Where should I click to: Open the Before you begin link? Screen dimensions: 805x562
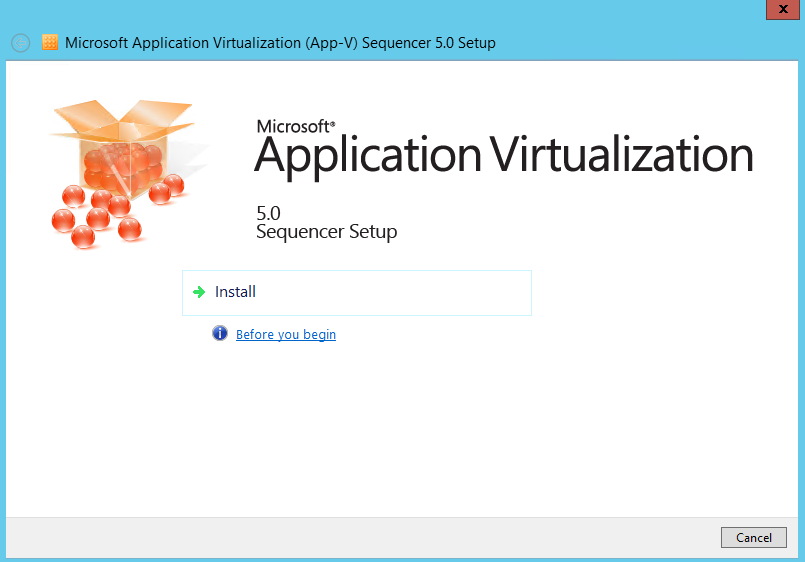pos(285,334)
